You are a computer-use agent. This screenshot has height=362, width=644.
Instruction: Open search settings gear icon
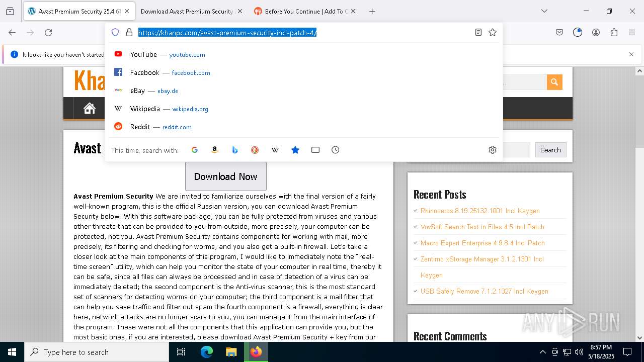(493, 150)
